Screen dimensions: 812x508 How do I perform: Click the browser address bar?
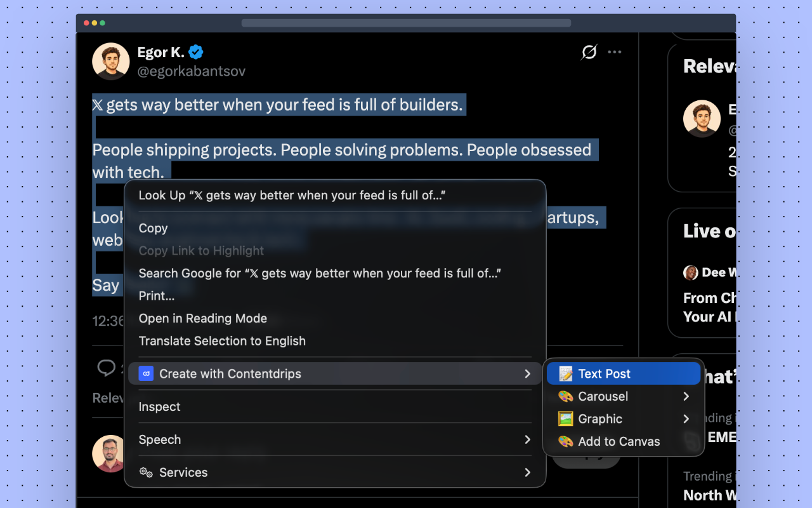click(x=406, y=23)
